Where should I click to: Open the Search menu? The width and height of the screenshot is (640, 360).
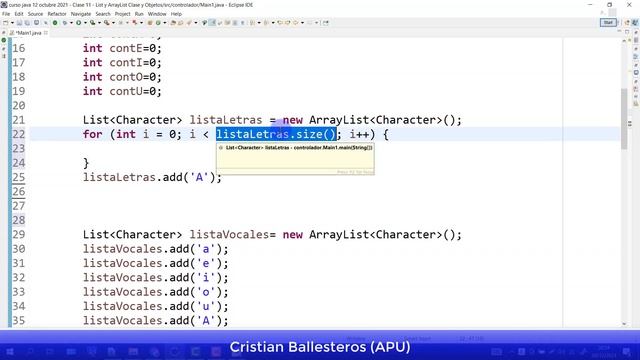tap(103, 14)
